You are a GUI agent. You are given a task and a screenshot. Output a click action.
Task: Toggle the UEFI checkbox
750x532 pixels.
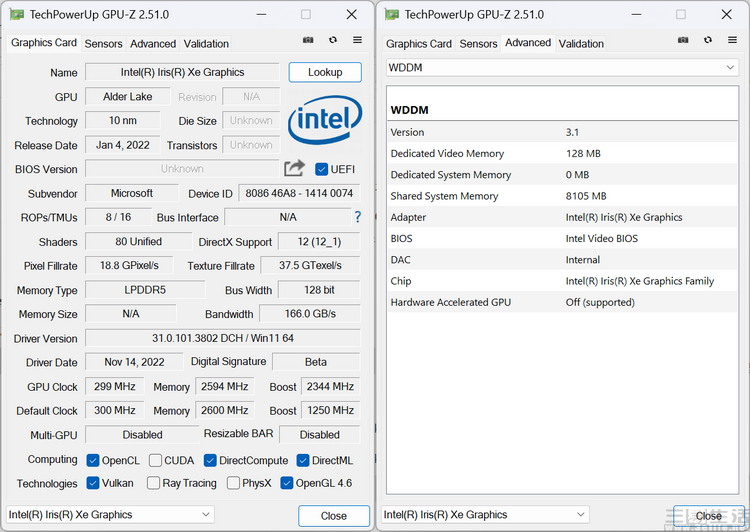pos(321,169)
